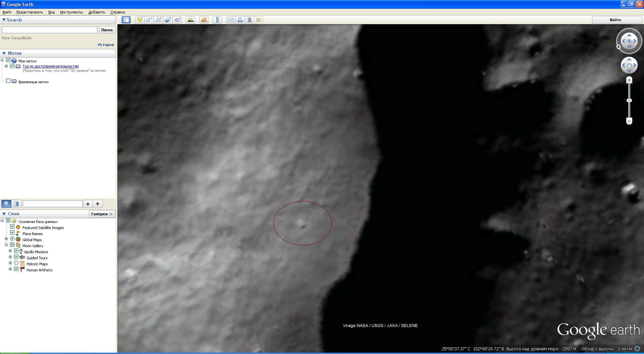Look left using the eye joystick arrow
Screen dimensions: 644x354
[x=624, y=41]
